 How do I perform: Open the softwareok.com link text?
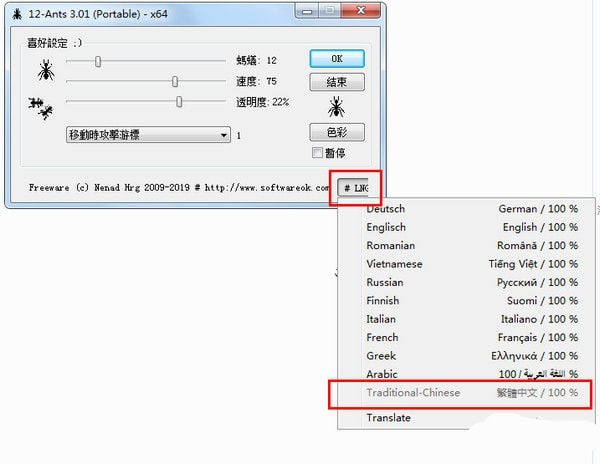[x=267, y=187]
